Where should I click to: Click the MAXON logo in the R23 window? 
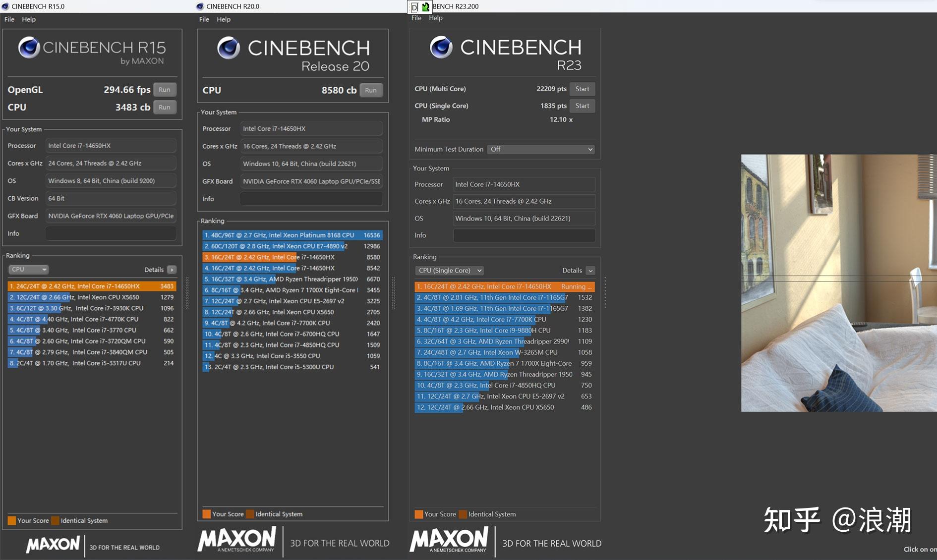coord(449,540)
